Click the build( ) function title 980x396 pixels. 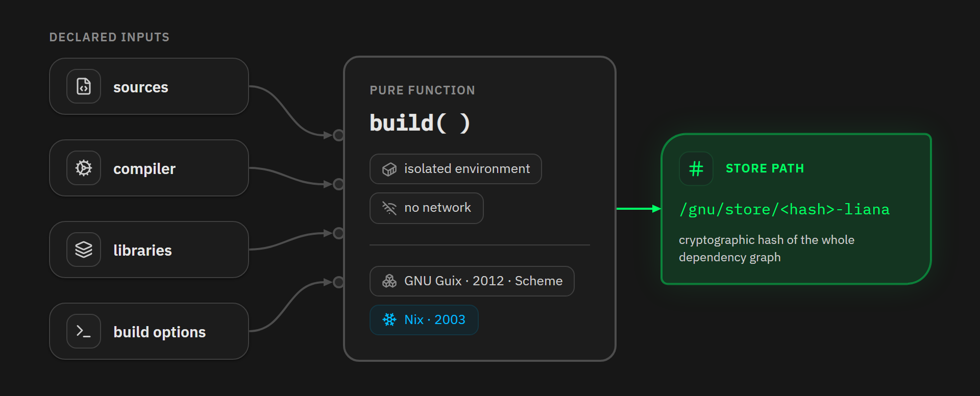[x=420, y=123]
